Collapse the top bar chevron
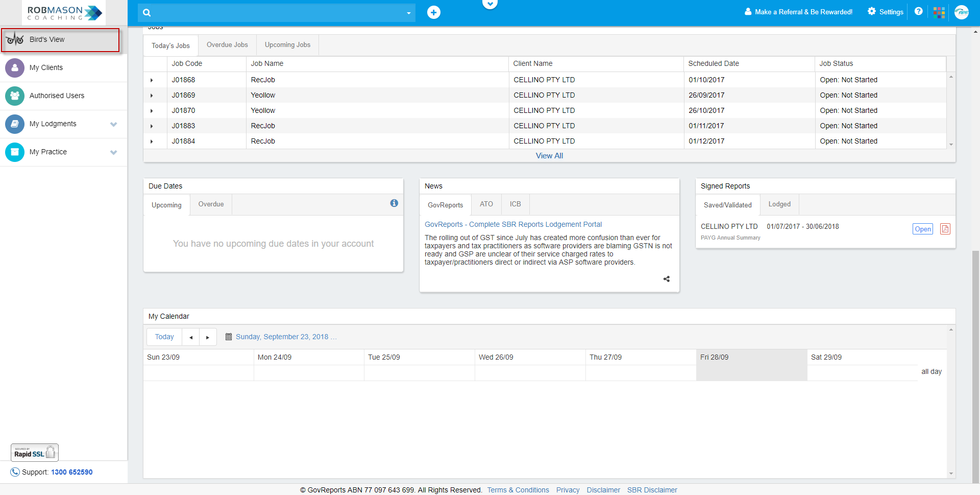This screenshot has width=980, height=495. [x=490, y=4]
